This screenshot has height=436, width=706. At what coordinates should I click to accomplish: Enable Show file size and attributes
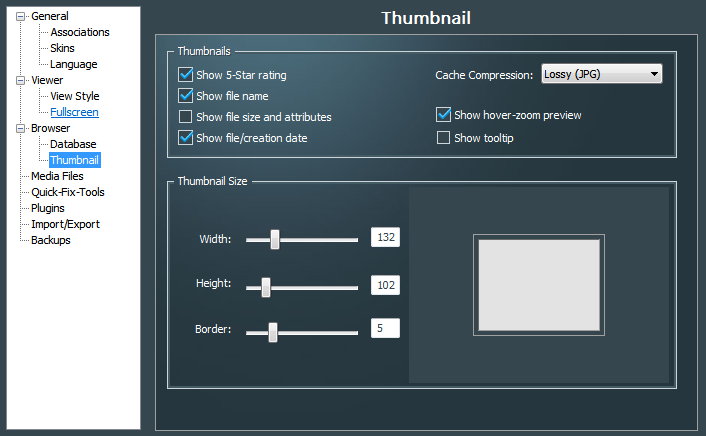click(x=186, y=117)
